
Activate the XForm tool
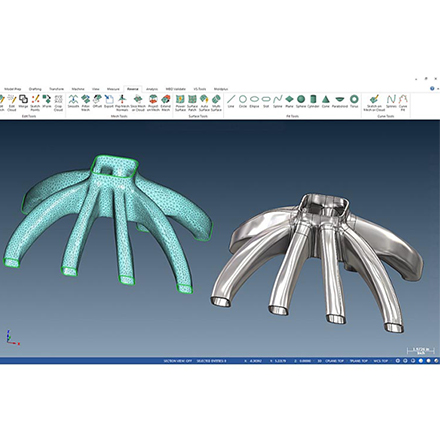pyautogui.click(x=47, y=101)
